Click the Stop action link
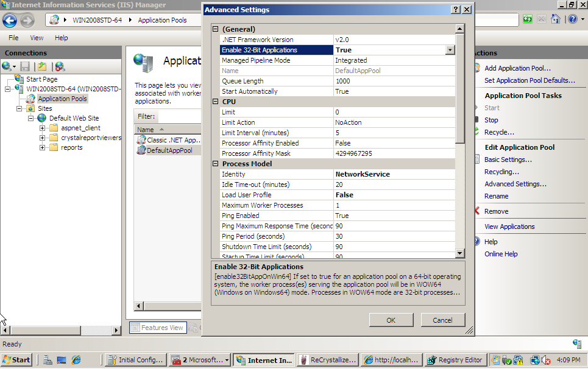This screenshot has height=369, width=588. 491,120
